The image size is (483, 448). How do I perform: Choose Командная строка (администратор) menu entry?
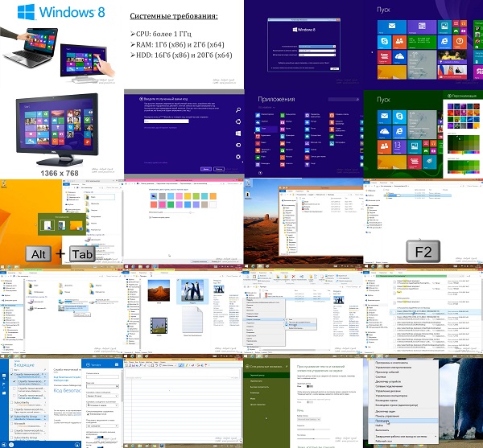[x=396, y=405]
